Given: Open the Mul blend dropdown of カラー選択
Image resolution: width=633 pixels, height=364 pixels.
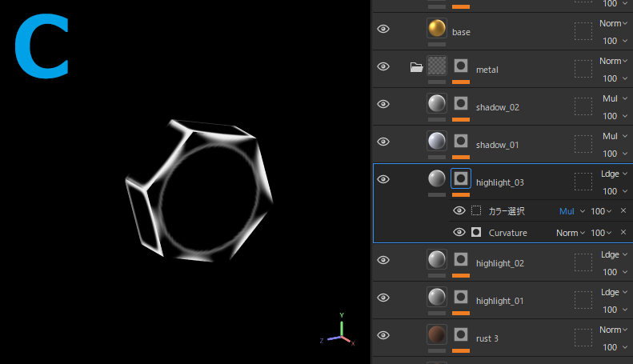Looking at the screenshot, I should 571,211.
